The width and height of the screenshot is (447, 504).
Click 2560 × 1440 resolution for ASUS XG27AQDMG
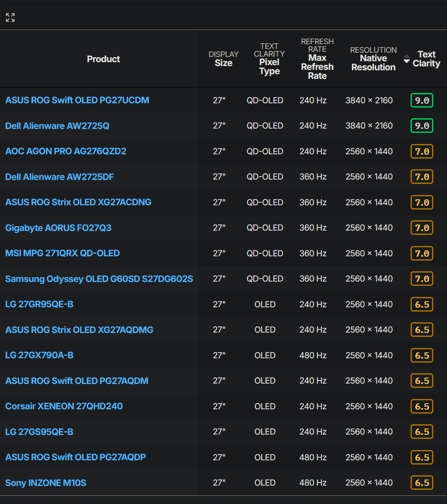(369, 330)
